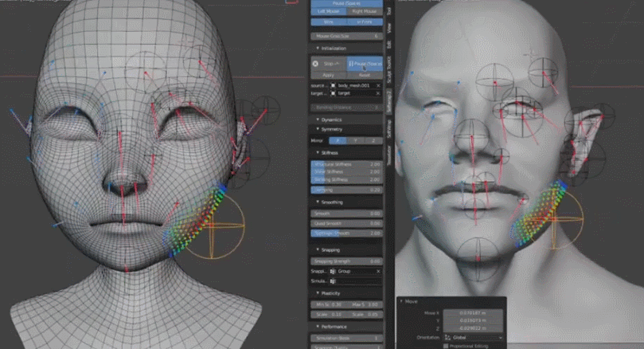The width and height of the screenshot is (644, 349).
Task: Click the Bending Distance field
Action: pyautogui.click(x=346, y=108)
